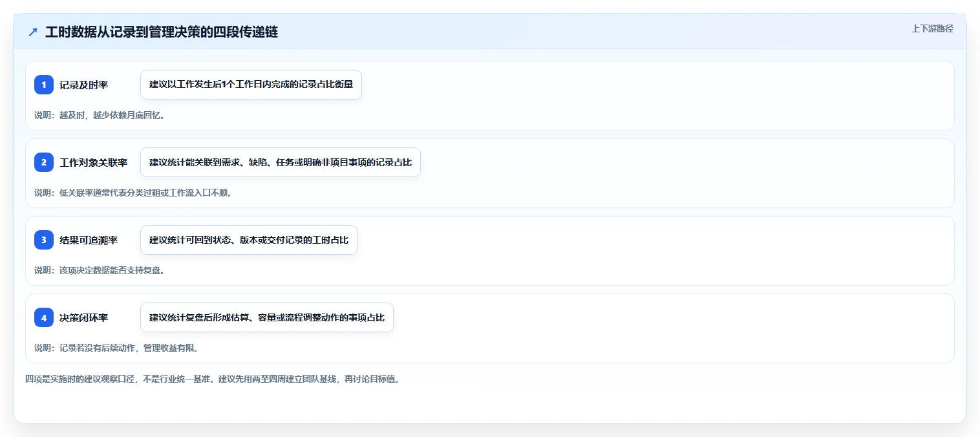Click the arrow icon beside the panel title
Image resolution: width=980 pixels, height=437 pixels.
[x=33, y=32]
